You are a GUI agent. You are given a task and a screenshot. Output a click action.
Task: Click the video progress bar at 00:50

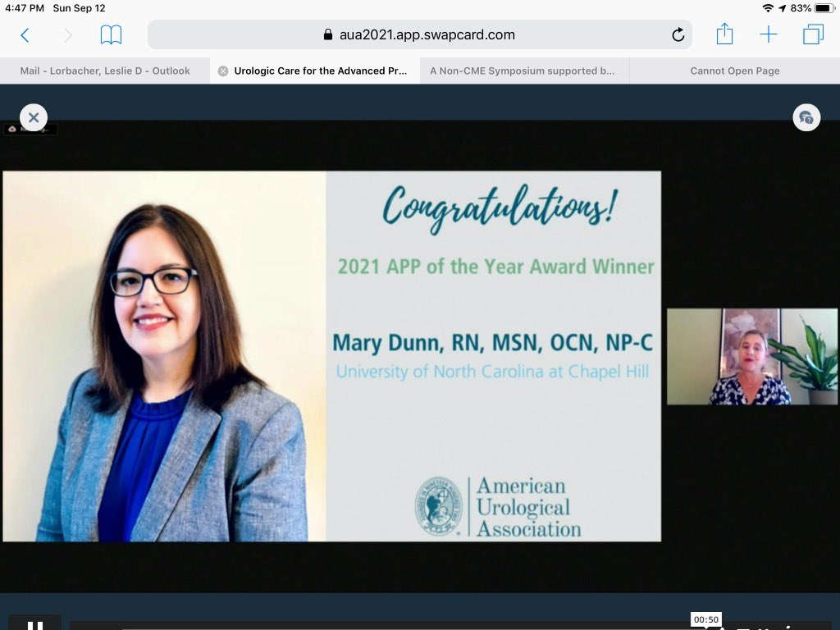coord(706,628)
